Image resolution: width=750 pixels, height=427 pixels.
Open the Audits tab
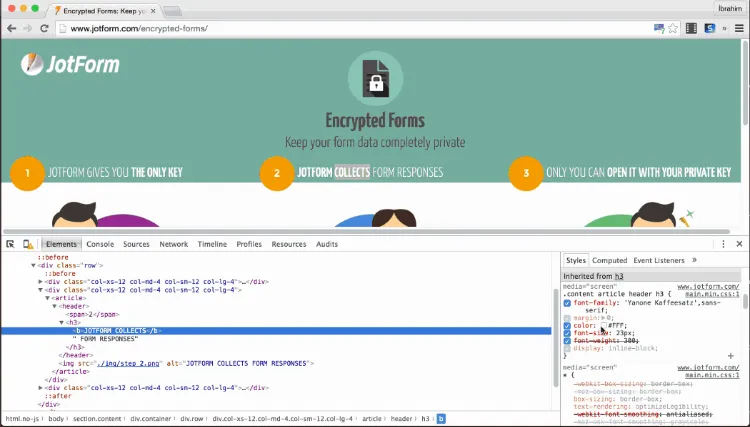coord(327,244)
